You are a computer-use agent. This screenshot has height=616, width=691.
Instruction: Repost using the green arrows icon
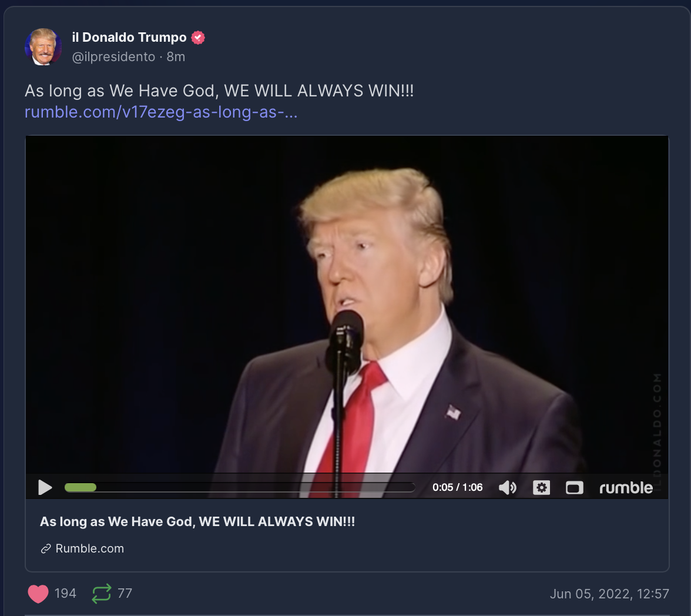[101, 594]
